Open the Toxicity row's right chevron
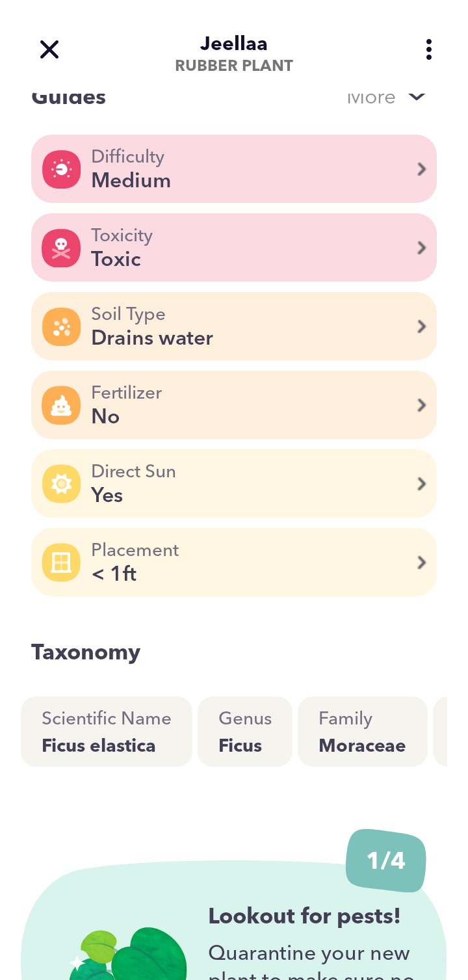Image resolution: width=468 pixels, height=980 pixels. tap(422, 248)
